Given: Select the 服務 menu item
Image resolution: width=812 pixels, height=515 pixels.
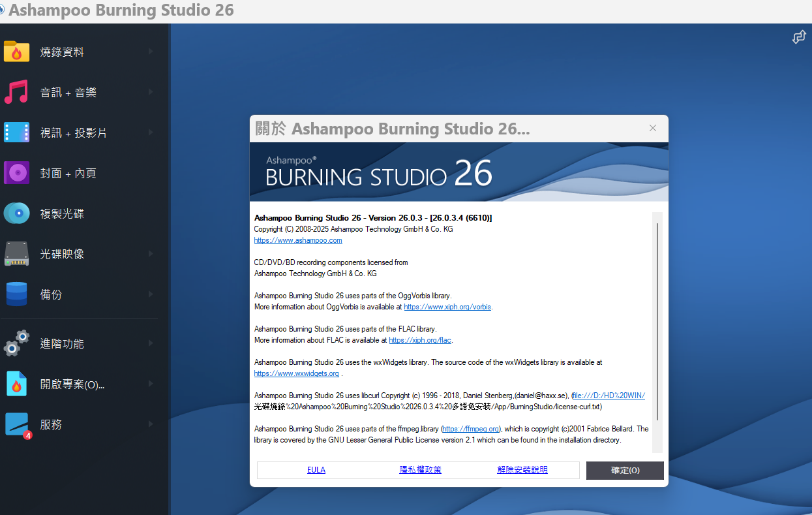Looking at the screenshot, I should point(80,424).
